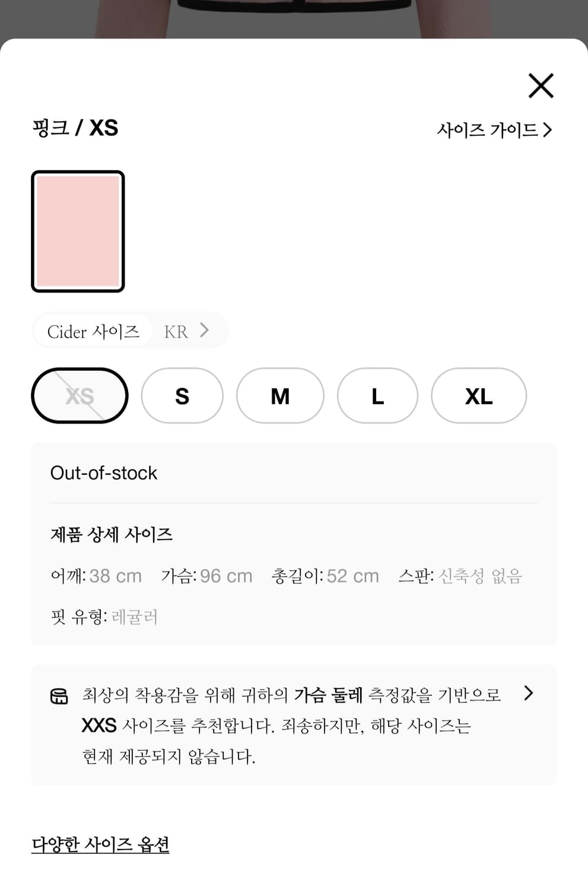Select size L
The height and width of the screenshot is (890, 588).
[x=377, y=396]
